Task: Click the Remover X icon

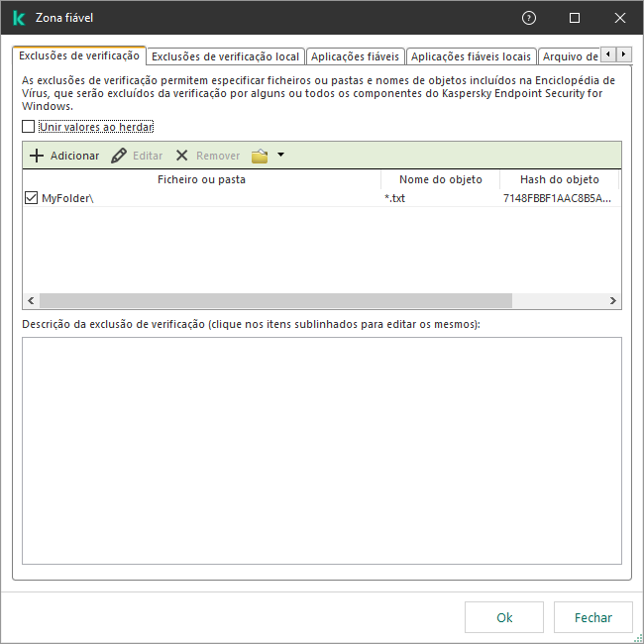Action: (x=182, y=156)
